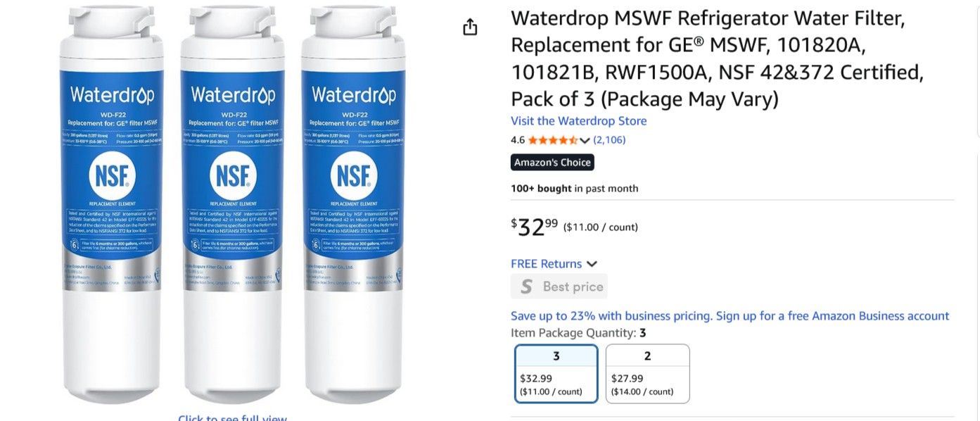980x421 pixels.
Task: Click the $32.99 price
Action: (535, 227)
